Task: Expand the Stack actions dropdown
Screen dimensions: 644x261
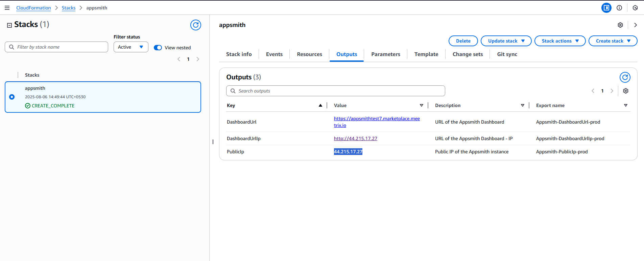Action: coord(560,41)
